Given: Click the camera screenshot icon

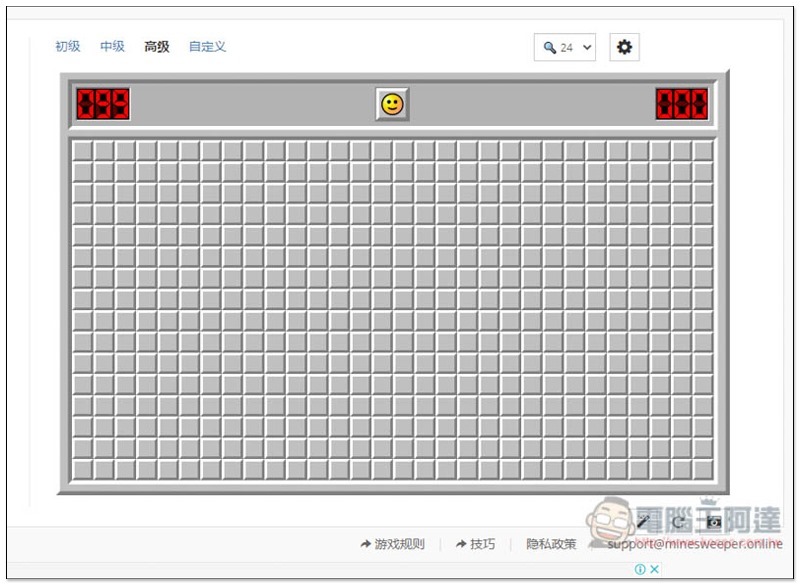Looking at the screenshot, I should tap(713, 522).
